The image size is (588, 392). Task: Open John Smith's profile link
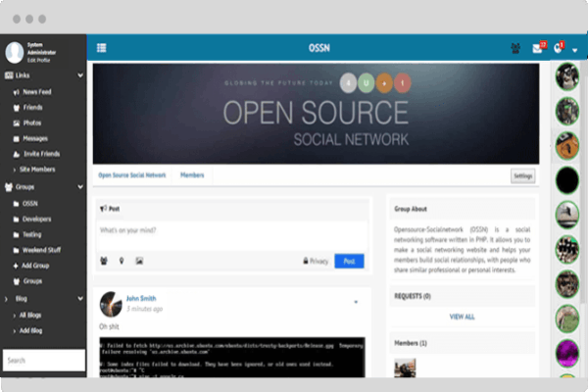[141, 299]
